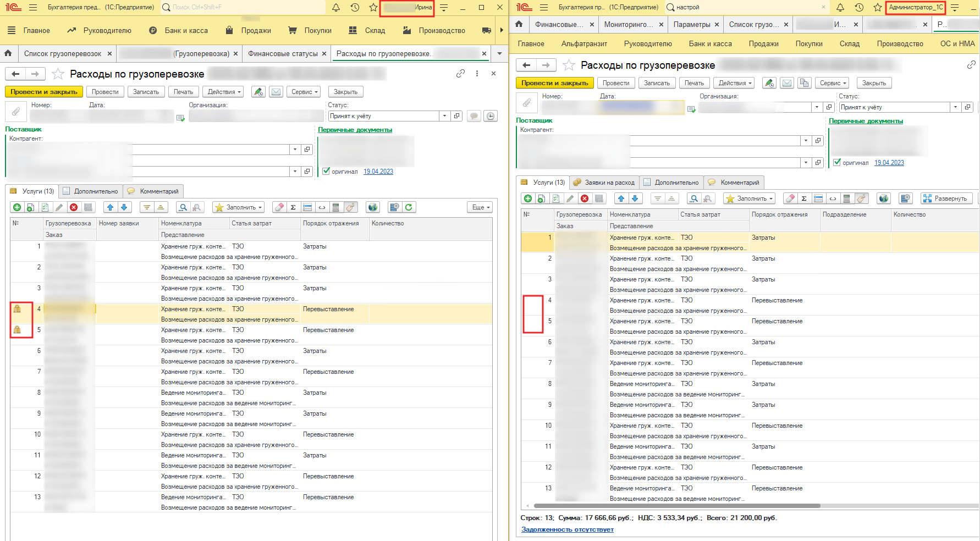This screenshot has height=541, width=980.
Task: Click the sigma sum icon in the left window
Action: 293,207
